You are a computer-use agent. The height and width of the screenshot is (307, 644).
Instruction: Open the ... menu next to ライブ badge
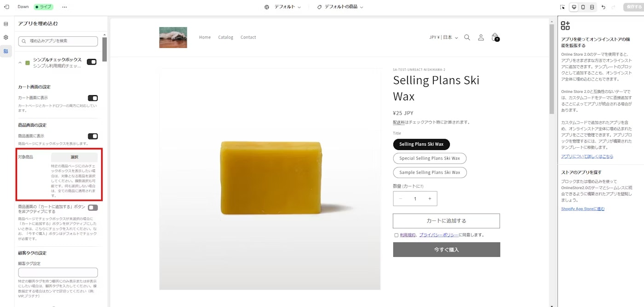[64, 7]
